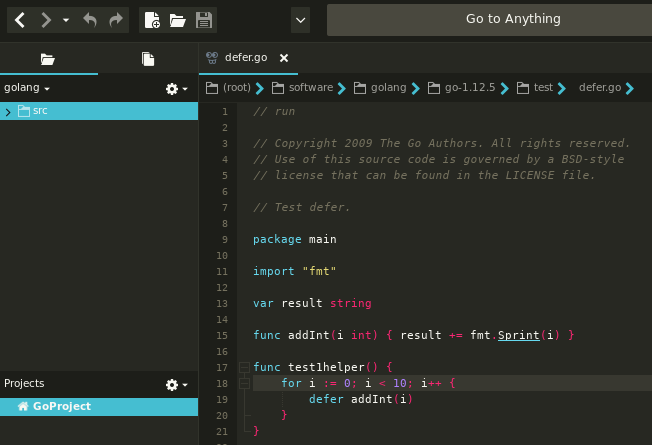Screen dimensions: 652x445
Task: Create a new file with the new-file icon
Action: [152, 20]
